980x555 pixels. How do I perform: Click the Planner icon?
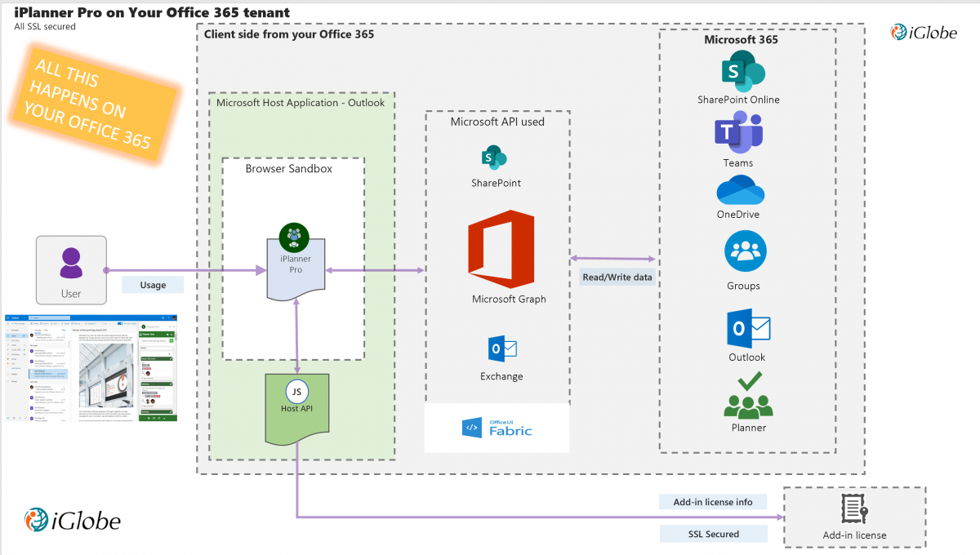click(748, 396)
